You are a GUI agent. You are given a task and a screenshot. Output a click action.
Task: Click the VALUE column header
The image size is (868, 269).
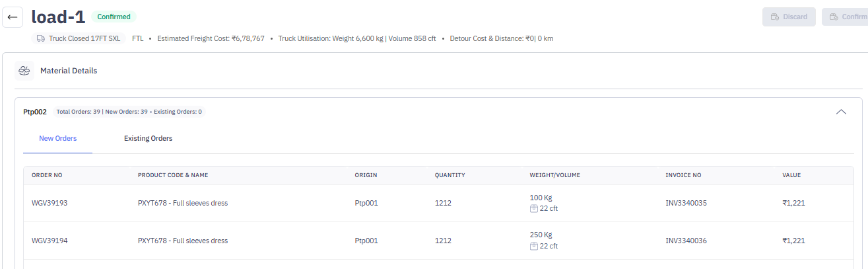[791, 175]
